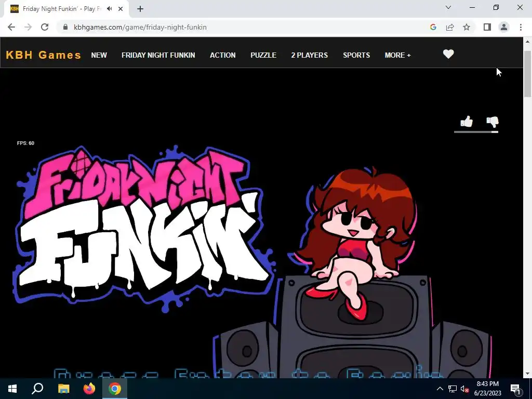Open a new browser tab
This screenshot has height=399, width=532.
[140, 9]
